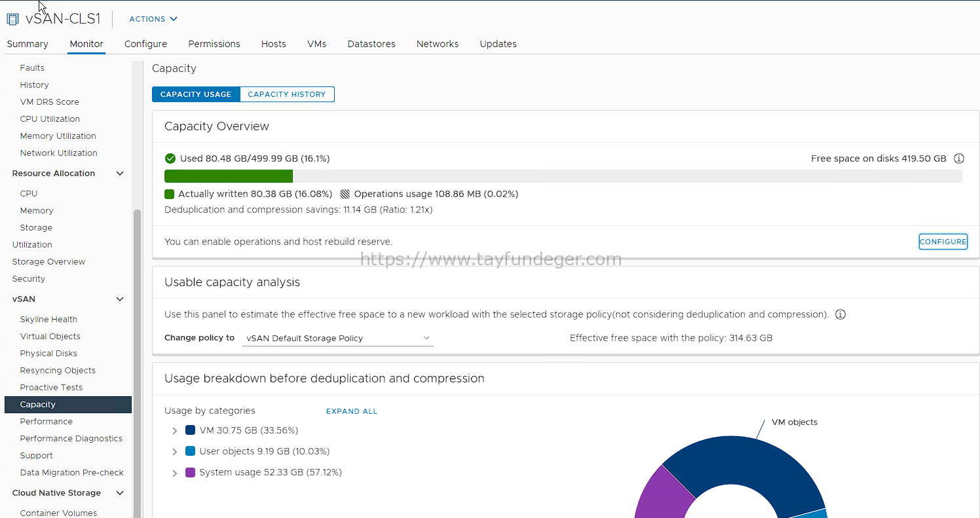Open the ACTIONS dropdown menu
The width and height of the screenshot is (980, 518).
click(x=153, y=19)
